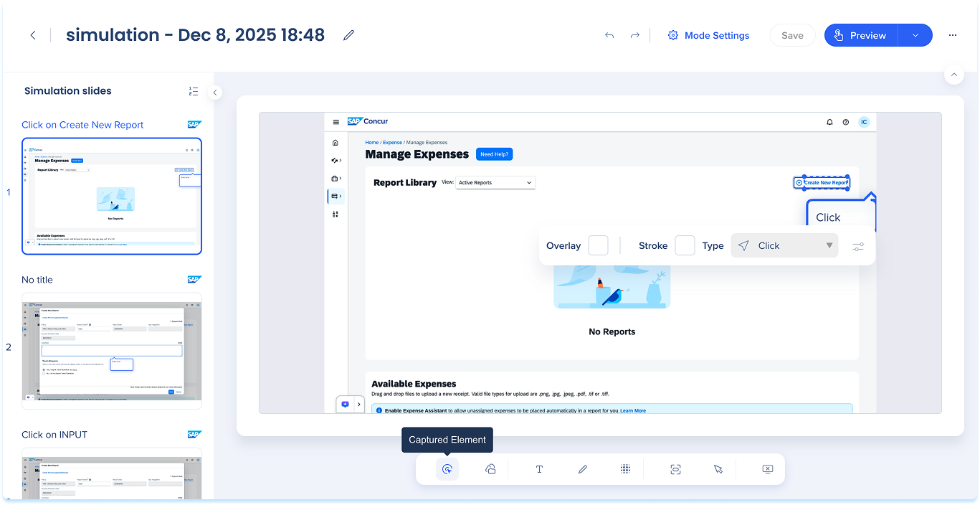Select the Captured Element tool
The image size is (980, 505).
tap(447, 469)
